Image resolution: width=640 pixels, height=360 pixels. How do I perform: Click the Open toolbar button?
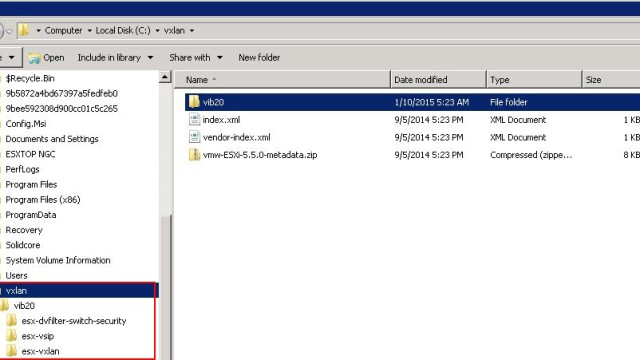pos(46,58)
